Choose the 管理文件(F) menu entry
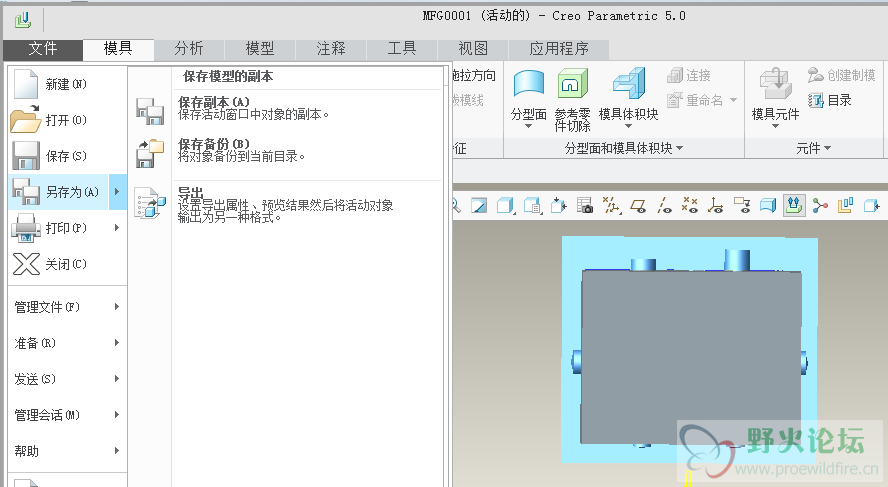This screenshot has width=888, height=487. [x=68, y=307]
